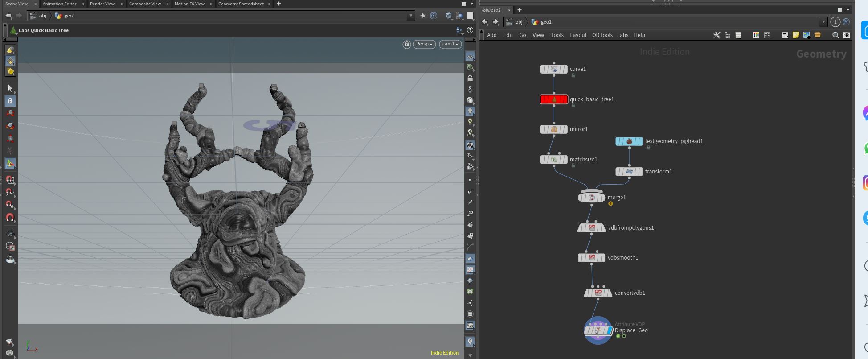Toggle the display points dot icon
Screen dimensions: 868x359
click(x=470, y=180)
